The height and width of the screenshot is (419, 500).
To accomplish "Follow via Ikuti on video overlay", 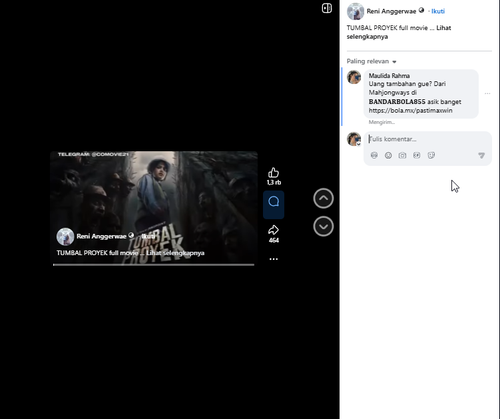I will (x=148, y=236).
